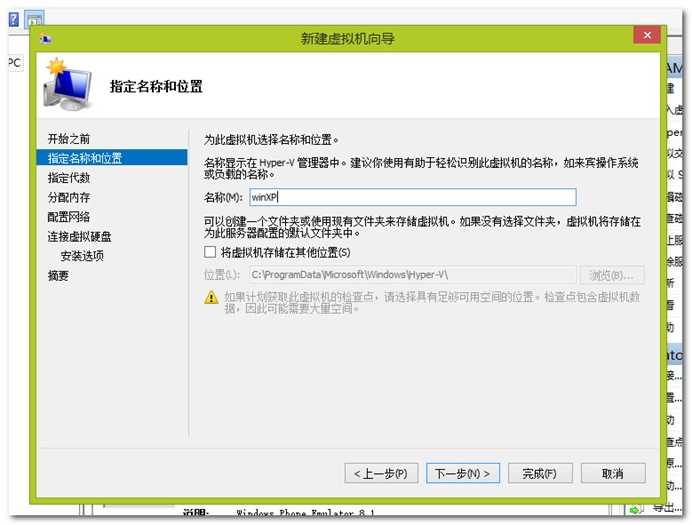Check 将虚拟机存储在其他位置(S) box

tap(210, 252)
